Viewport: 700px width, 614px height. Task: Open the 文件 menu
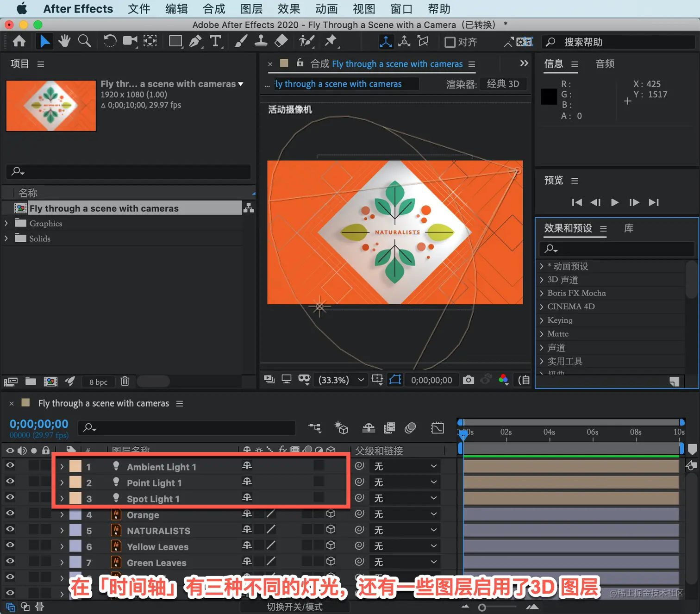(139, 9)
